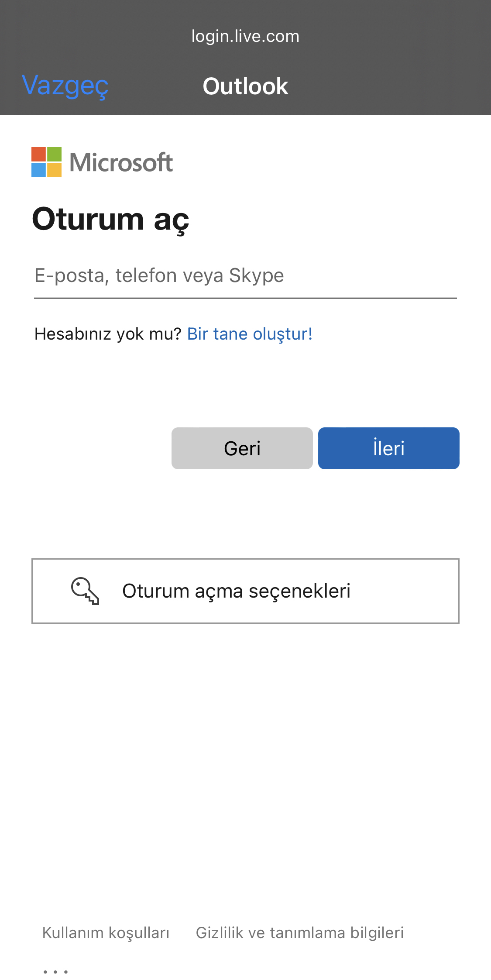Open Gizlilik ve tanımlama bilgileri link
The image size is (491, 980).
click(x=300, y=933)
